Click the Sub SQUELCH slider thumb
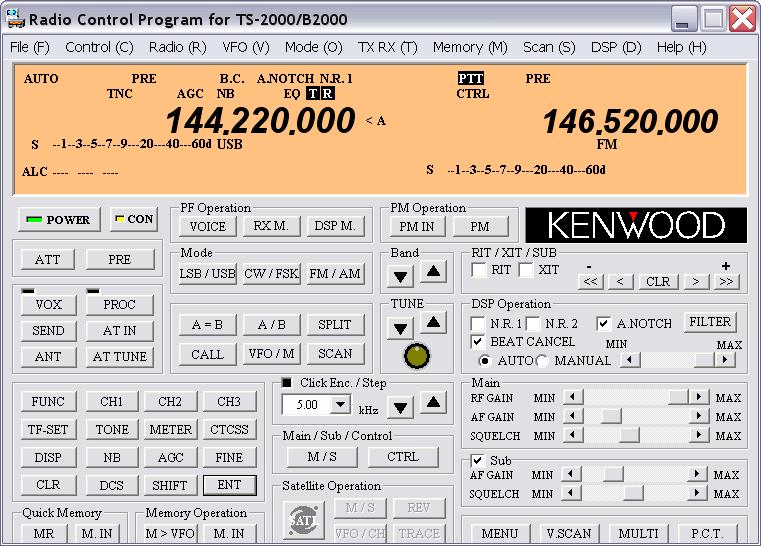Viewport: 761px width, 546px height. pos(632,493)
